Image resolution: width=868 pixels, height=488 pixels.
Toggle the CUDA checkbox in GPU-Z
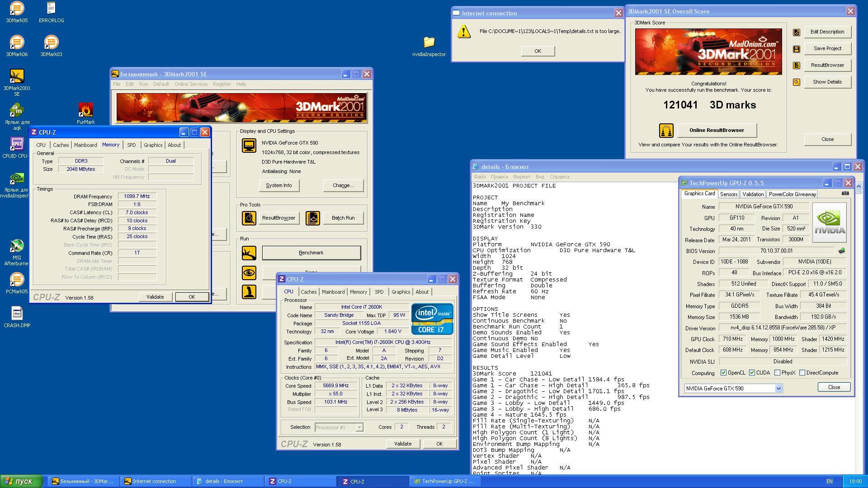click(x=752, y=373)
